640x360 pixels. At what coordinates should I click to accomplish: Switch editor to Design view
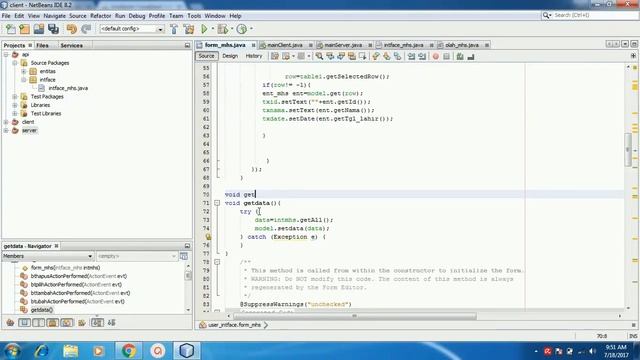point(230,56)
